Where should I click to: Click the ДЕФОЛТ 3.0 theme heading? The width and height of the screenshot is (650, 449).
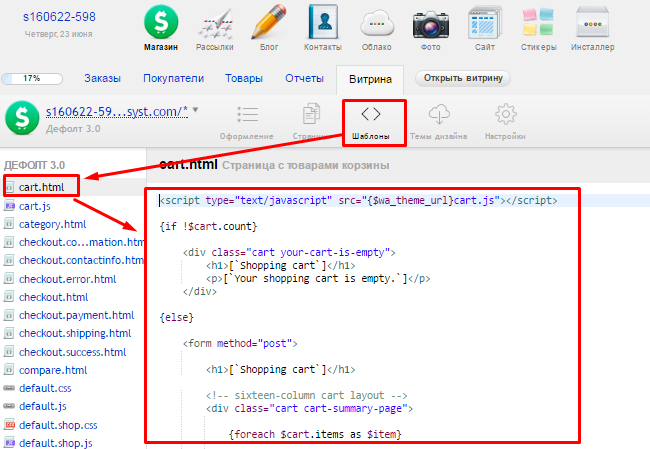(x=34, y=165)
